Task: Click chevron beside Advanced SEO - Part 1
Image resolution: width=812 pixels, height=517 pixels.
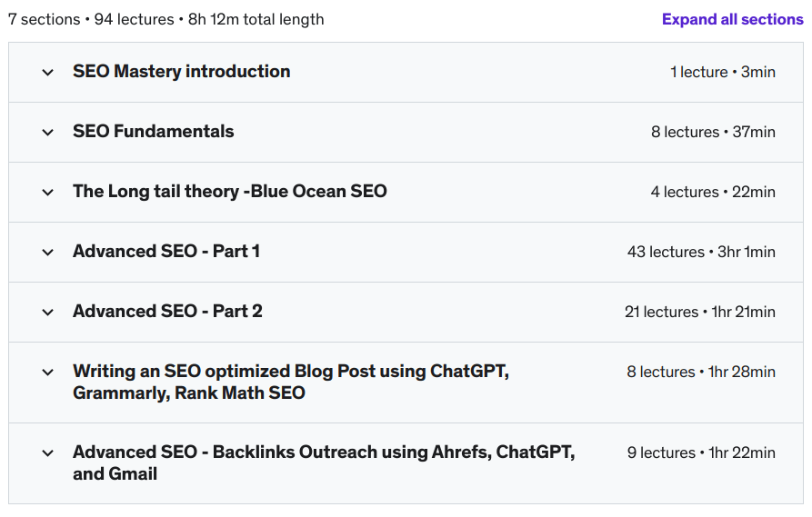Action: [48, 253]
